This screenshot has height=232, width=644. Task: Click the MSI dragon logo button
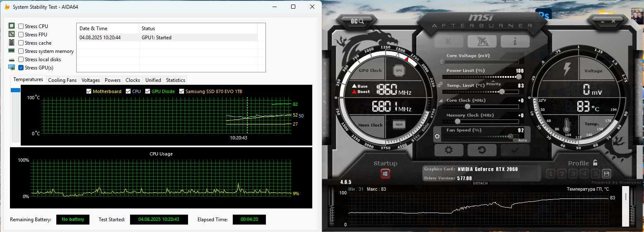[482, 41]
